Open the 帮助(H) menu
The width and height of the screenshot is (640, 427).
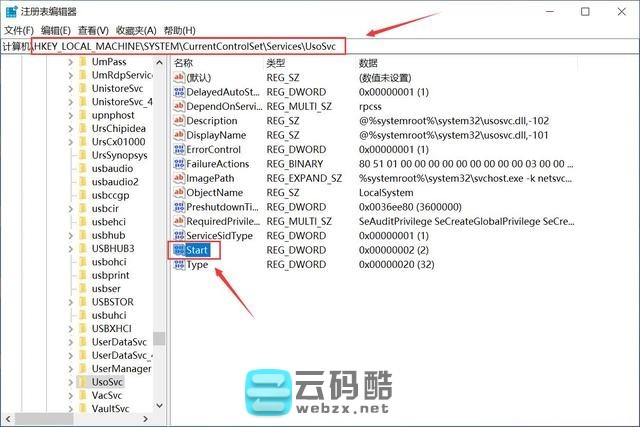click(180, 31)
